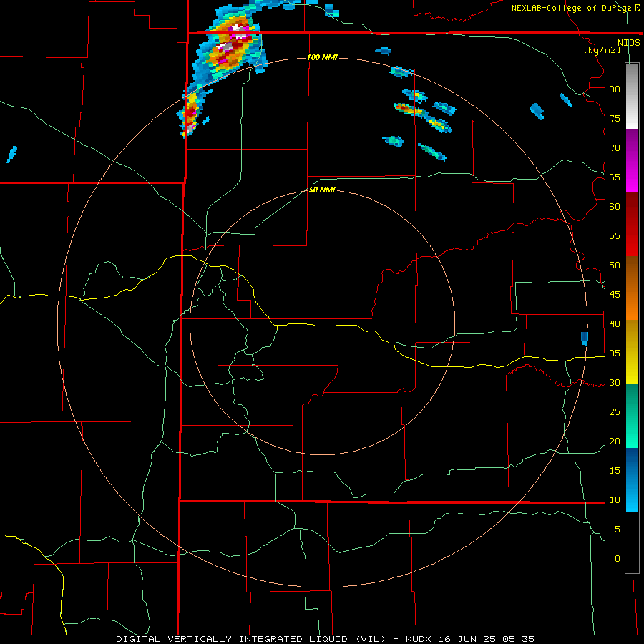644x644 pixels.
Task: Click the 20 value on the color scale
Action: click(615, 441)
